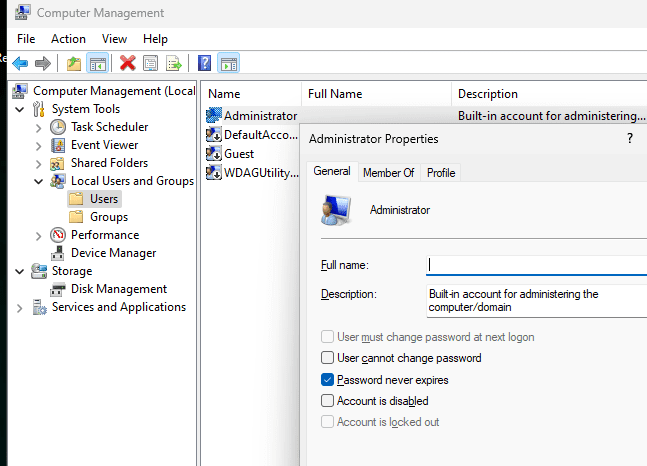
Task: Click the Back arrow toolbar icon
Action: pos(20,63)
